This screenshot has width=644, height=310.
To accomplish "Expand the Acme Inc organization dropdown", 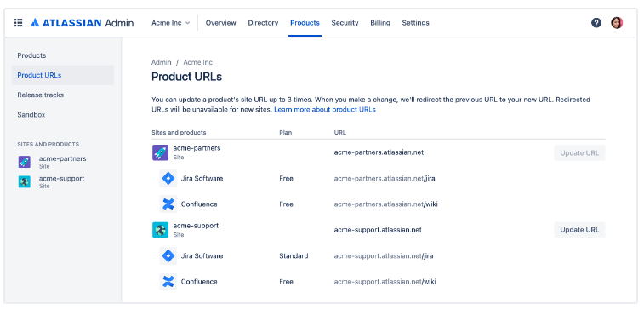I will click(x=170, y=23).
